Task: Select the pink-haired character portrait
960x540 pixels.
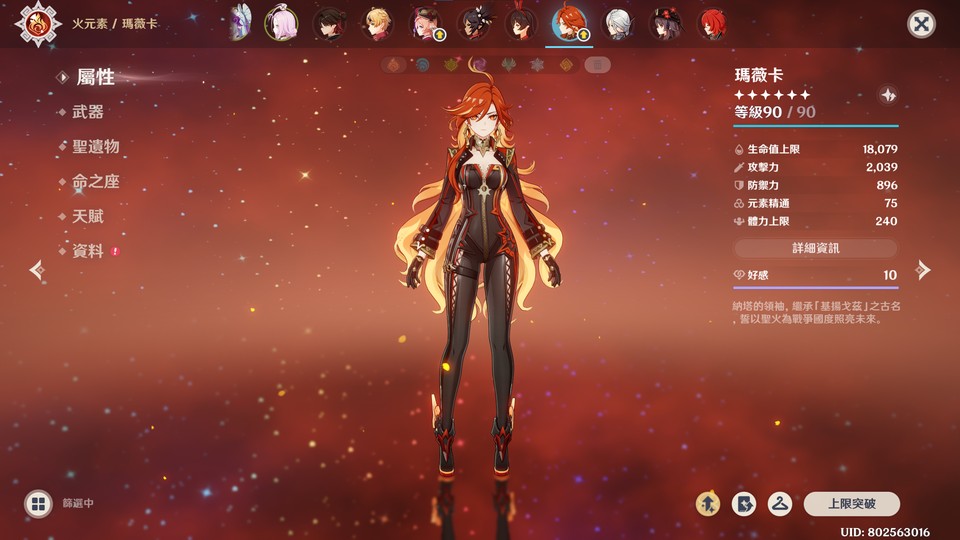Action: tap(281, 23)
